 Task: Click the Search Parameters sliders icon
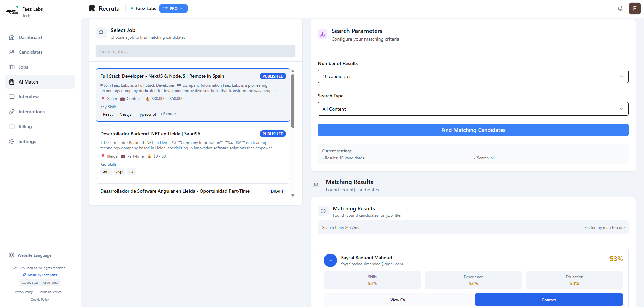pyautogui.click(x=323, y=34)
